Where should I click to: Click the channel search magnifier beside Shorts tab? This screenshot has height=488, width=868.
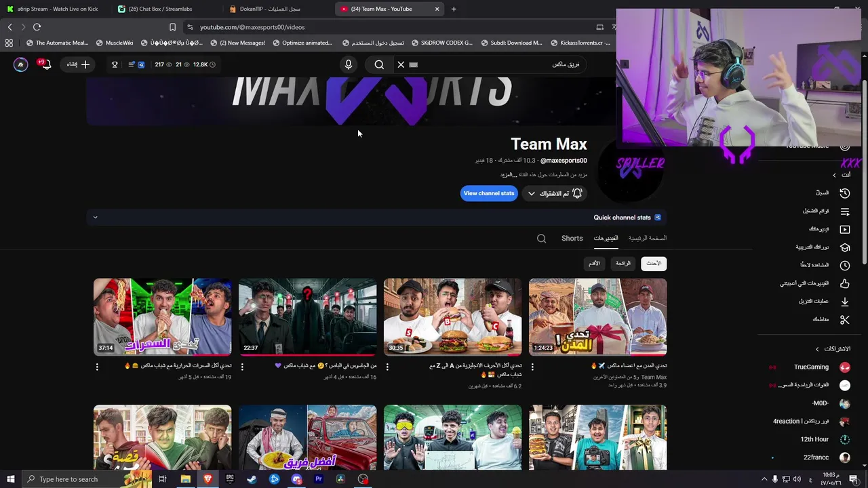click(541, 239)
